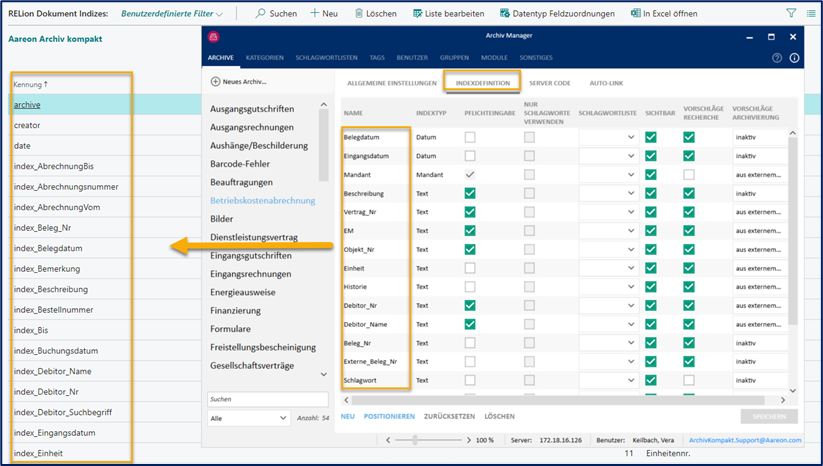
Task: Open the Liste bearbeiten edit icon
Action: pos(418,14)
